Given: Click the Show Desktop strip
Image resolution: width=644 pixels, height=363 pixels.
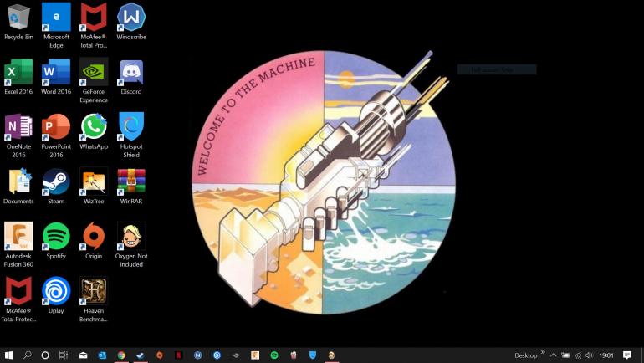Looking at the screenshot, I should 642,355.
